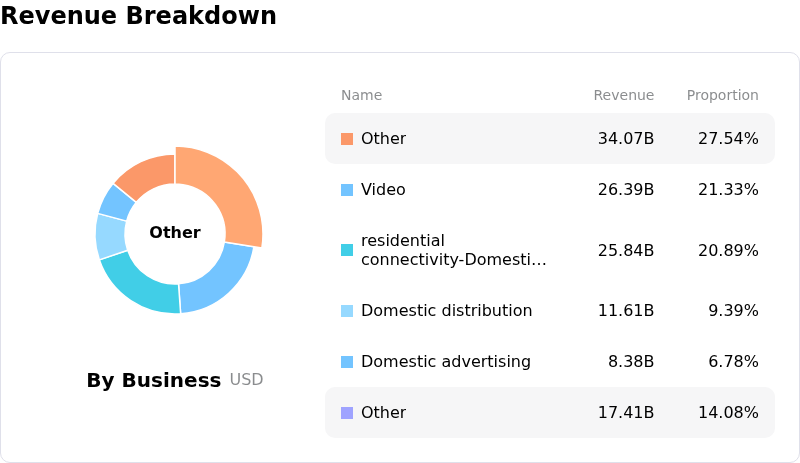Viewport: 800px width, 463px height.
Task: Click the orange swatch beside the first Other row
Action: tap(347, 139)
